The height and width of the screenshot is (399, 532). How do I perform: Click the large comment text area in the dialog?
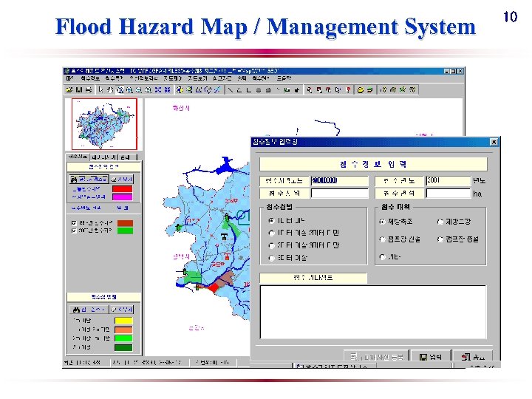(373, 312)
